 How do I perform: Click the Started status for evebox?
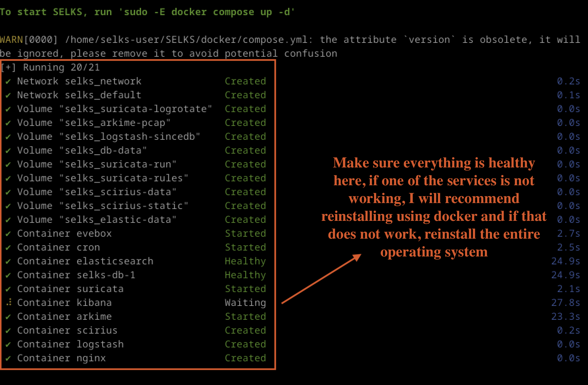[246, 234]
